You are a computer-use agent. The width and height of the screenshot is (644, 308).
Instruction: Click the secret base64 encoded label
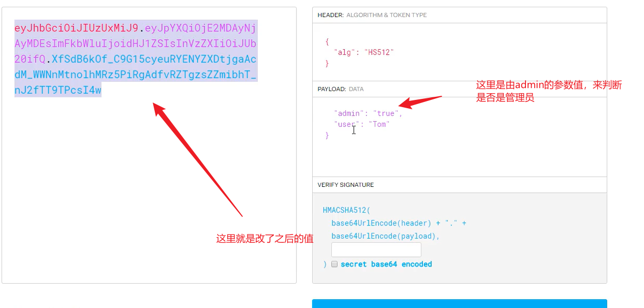click(x=386, y=264)
